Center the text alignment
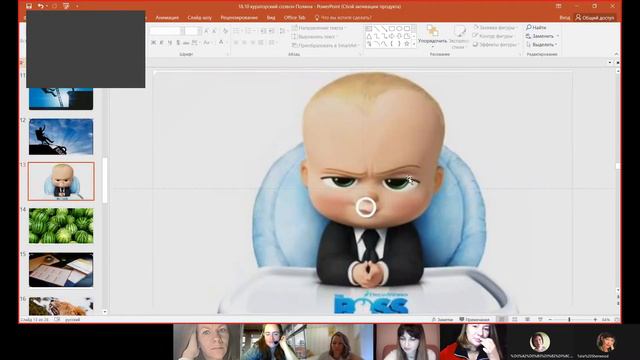The image size is (640, 360). click(244, 42)
